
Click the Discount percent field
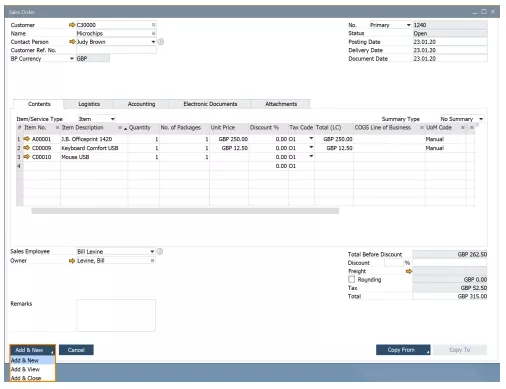tap(393, 263)
